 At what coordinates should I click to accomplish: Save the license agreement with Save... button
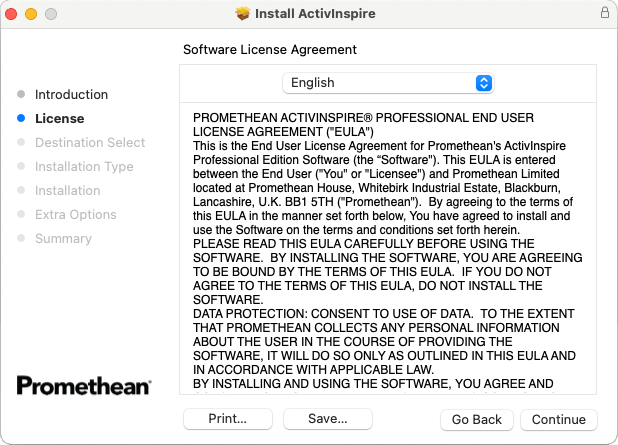click(x=327, y=418)
